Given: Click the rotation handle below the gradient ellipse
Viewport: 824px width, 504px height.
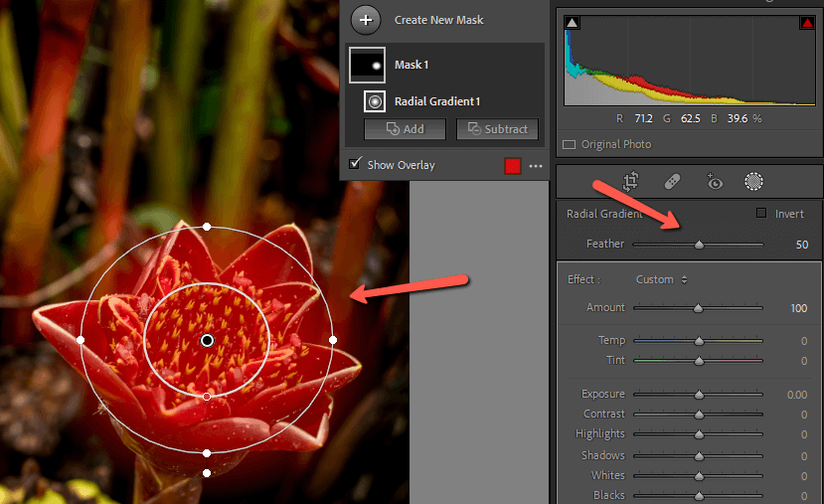Looking at the screenshot, I should [x=207, y=473].
